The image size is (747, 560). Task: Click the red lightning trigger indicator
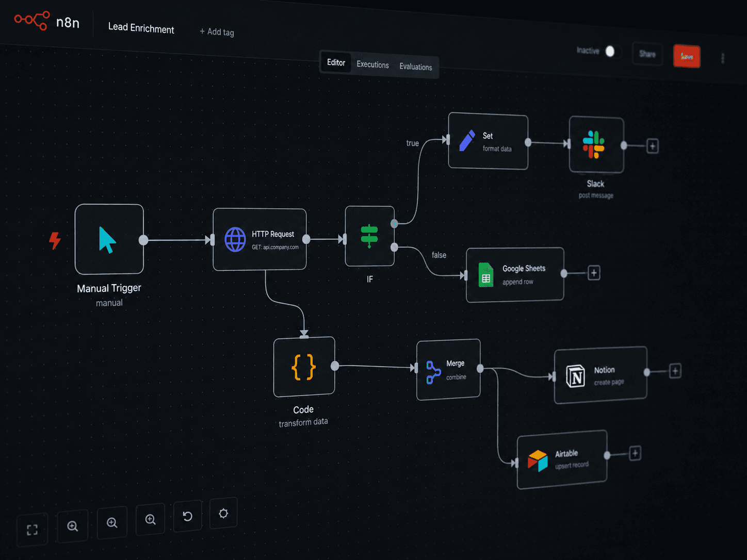55,240
